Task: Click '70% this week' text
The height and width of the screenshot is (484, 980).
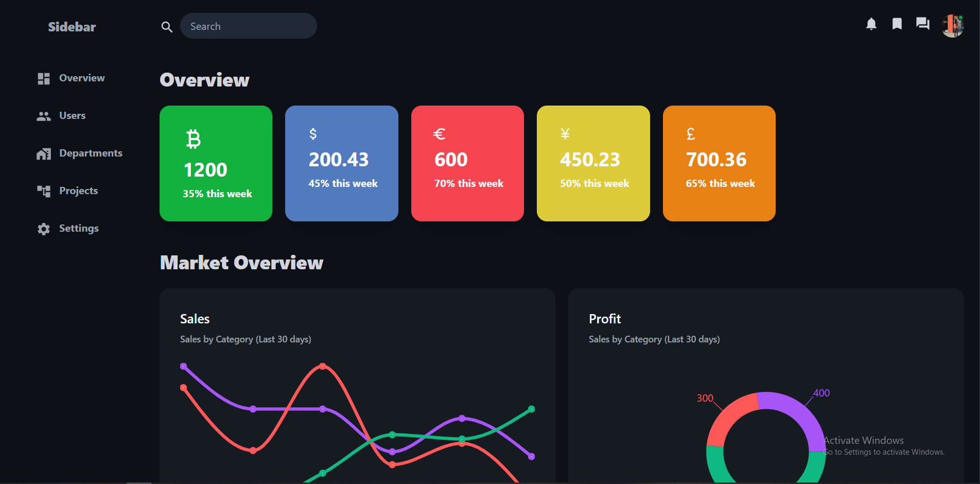Action: pos(469,183)
